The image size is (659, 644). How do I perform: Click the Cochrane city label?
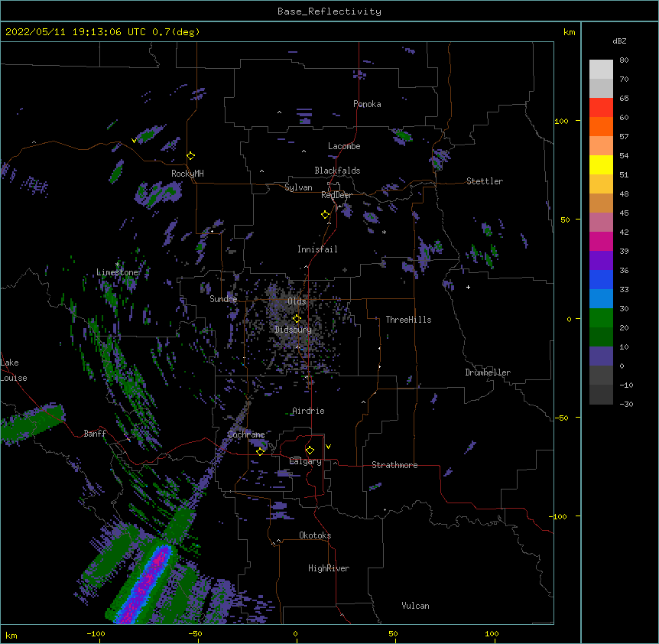tap(246, 434)
